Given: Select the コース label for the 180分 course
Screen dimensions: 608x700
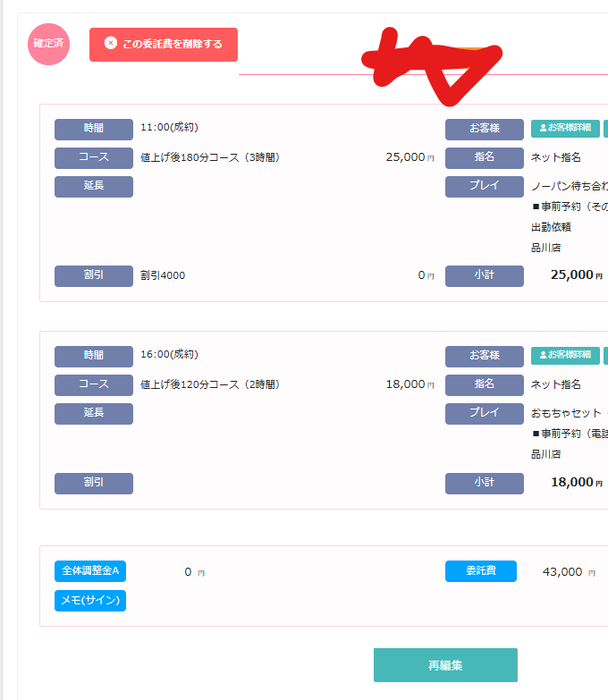Looking at the screenshot, I should pos(94,157).
